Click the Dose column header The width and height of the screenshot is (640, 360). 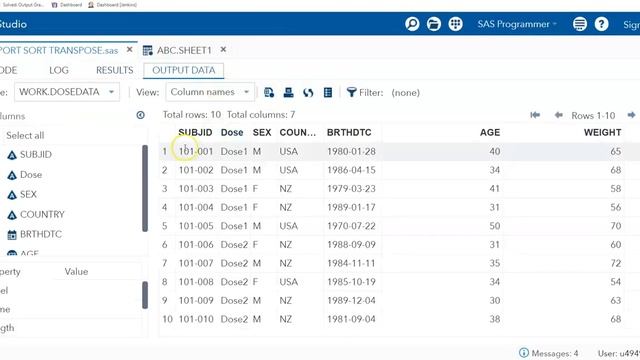point(232,132)
